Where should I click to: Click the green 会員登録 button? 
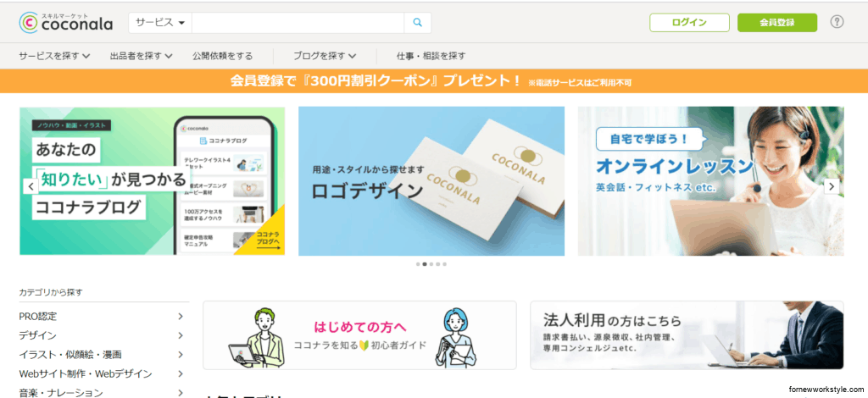click(777, 23)
